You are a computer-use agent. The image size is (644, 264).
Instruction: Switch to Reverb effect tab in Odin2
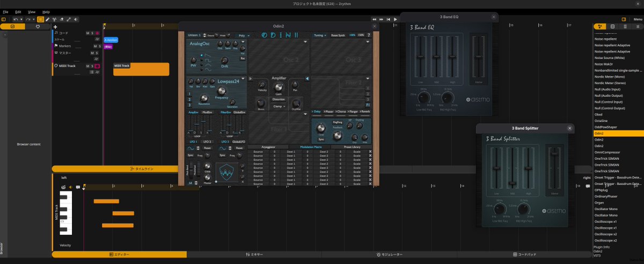(x=365, y=111)
